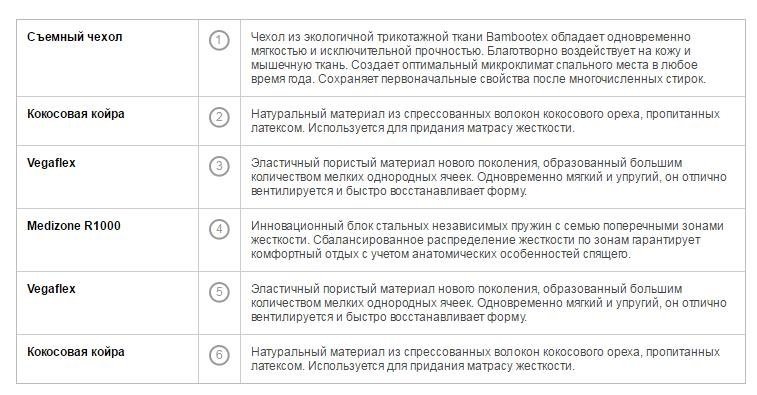
Task: Click the description beside circled number 6
Action: pos(485,359)
